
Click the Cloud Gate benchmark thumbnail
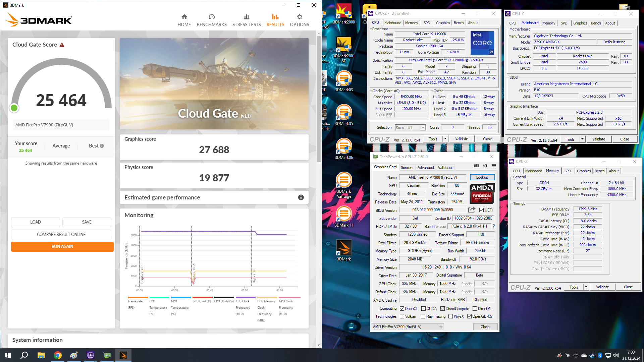tap(214, 83)
